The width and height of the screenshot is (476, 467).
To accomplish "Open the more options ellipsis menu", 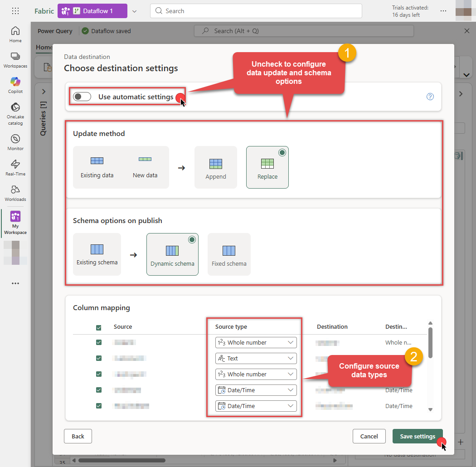I will (x=443, y=11).
